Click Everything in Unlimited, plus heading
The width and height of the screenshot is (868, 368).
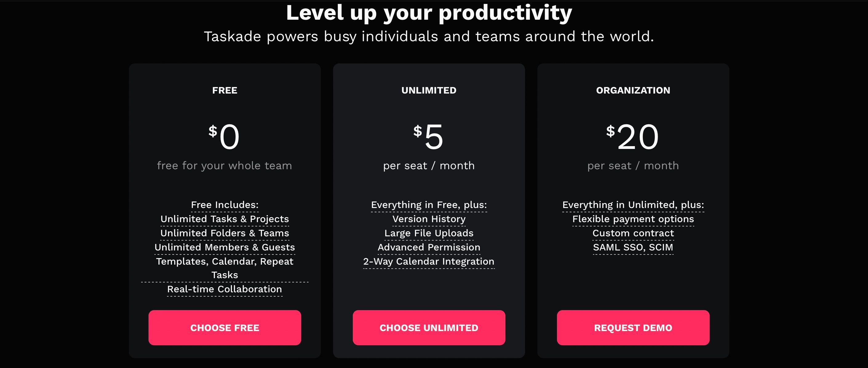(x=633, y=205)
